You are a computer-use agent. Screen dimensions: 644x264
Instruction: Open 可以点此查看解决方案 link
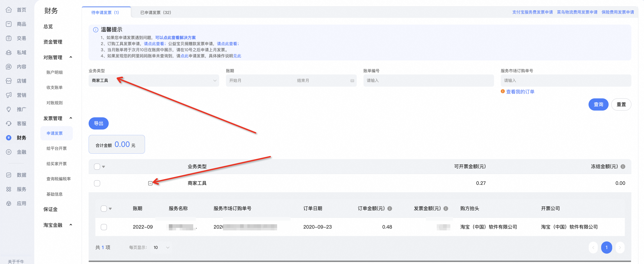[x=175, y=38]
